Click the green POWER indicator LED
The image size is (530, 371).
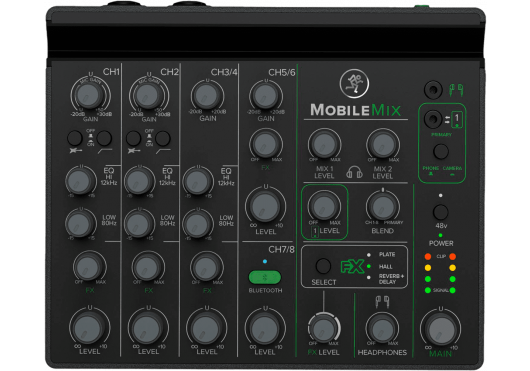coord(440,235)
